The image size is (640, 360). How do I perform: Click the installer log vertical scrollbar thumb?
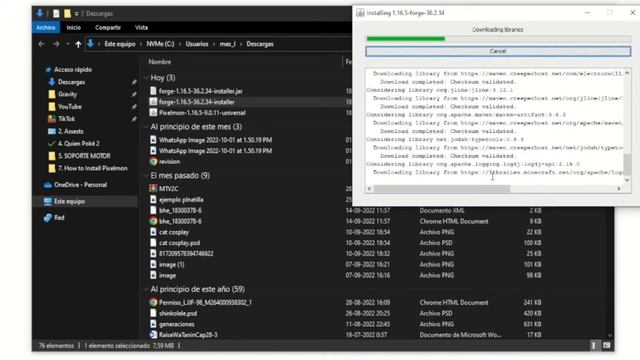[x=627, y=164]
